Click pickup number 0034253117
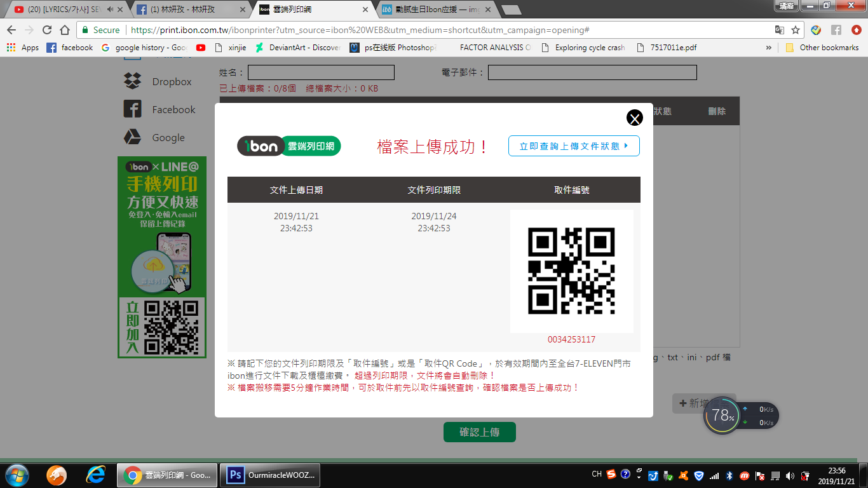The width and height of the screenshot is (868, 488). [x=572, y=339]
